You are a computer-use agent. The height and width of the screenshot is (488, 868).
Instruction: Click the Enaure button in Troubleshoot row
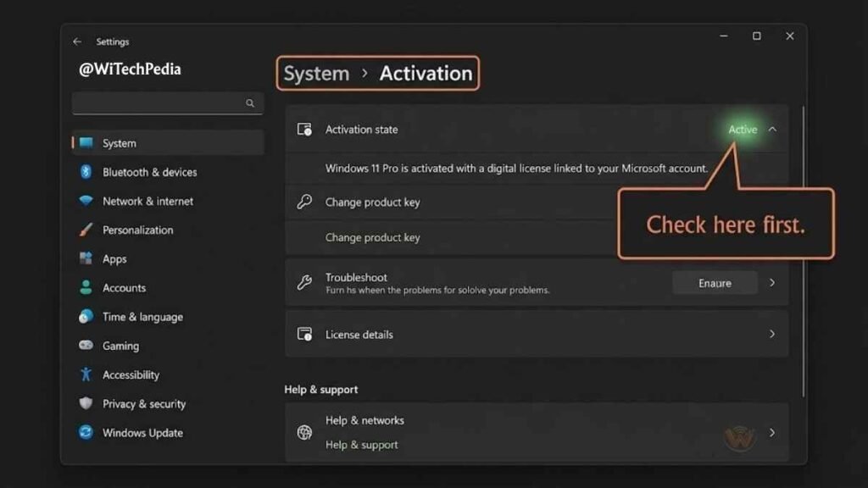[715, 283]
